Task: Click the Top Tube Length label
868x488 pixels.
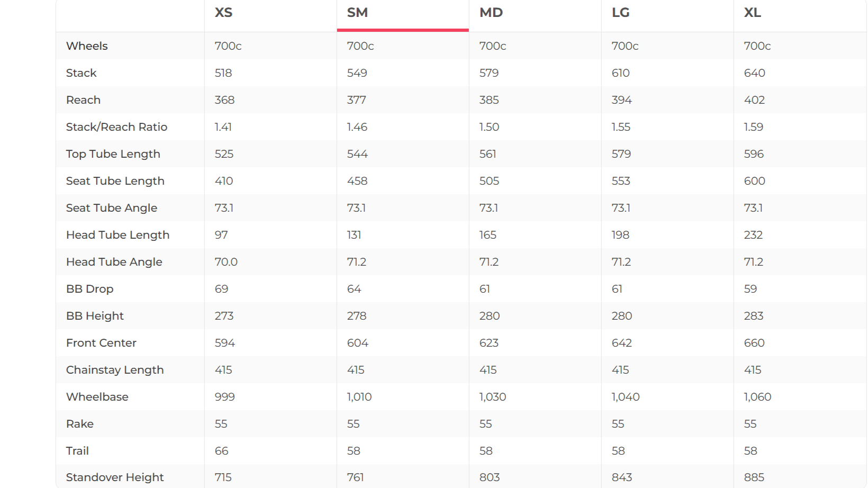Action: tap(113, 154)
